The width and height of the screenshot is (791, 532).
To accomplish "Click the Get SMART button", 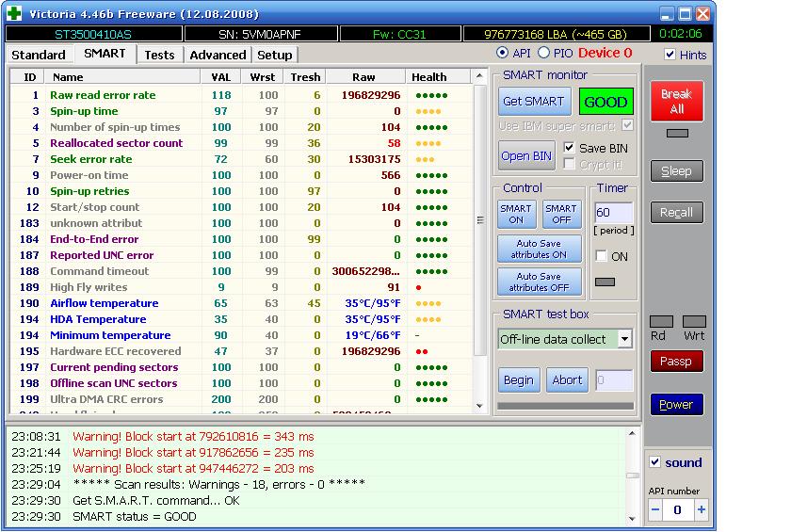I will tap(533, 102).
